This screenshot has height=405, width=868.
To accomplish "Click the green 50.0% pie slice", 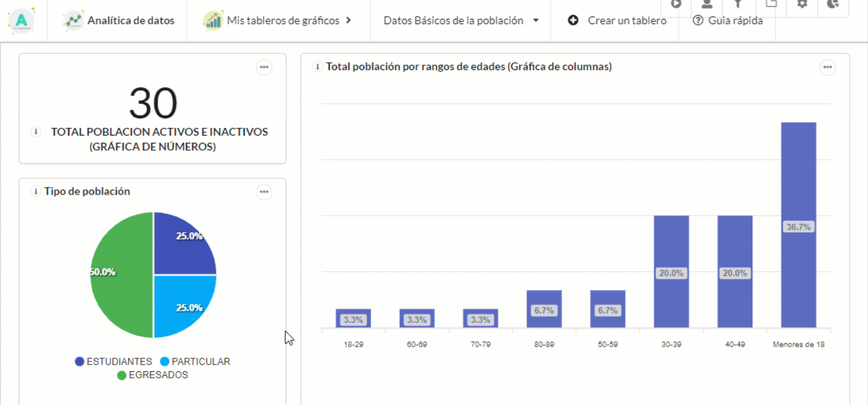I will (x=121, y=275).
